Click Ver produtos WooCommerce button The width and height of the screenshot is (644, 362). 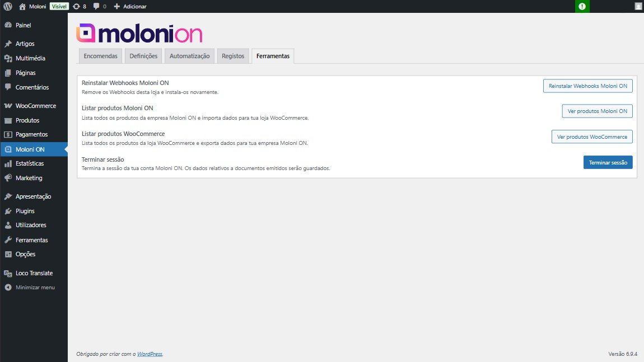click(x=592, y=137)
